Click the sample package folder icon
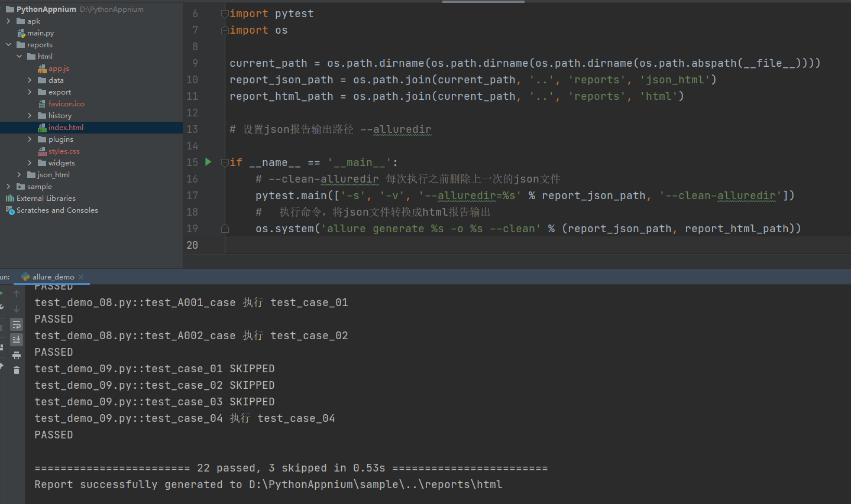851x504 pixels. tap(21, 187)
